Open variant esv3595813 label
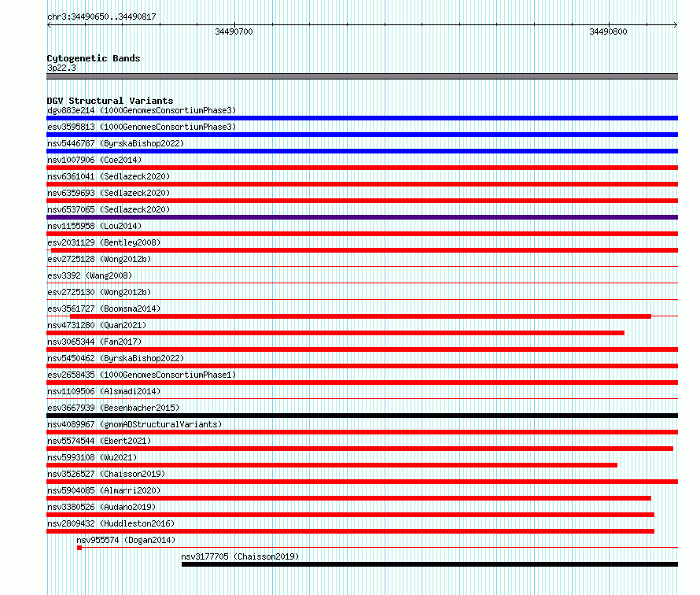The width and height of the screenshot is (700, 595). (x=142, y=127)
